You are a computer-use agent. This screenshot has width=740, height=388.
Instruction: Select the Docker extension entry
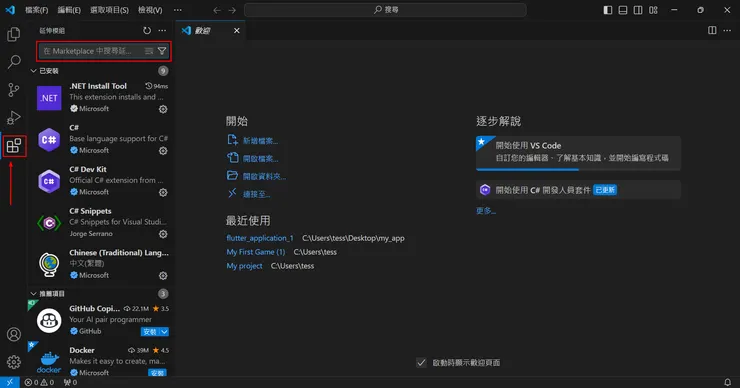101,361
